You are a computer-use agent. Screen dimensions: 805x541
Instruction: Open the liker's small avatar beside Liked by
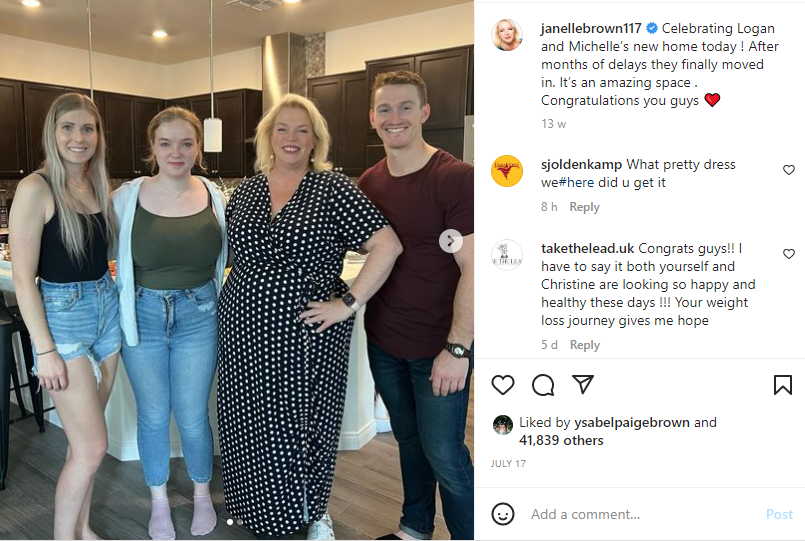point(503,425)
